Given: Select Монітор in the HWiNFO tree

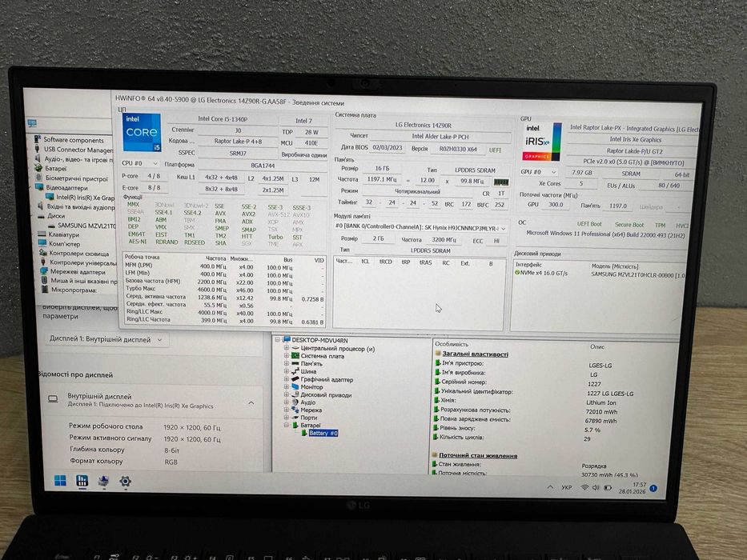Looking at the screenshot, I should click(311, 387).
